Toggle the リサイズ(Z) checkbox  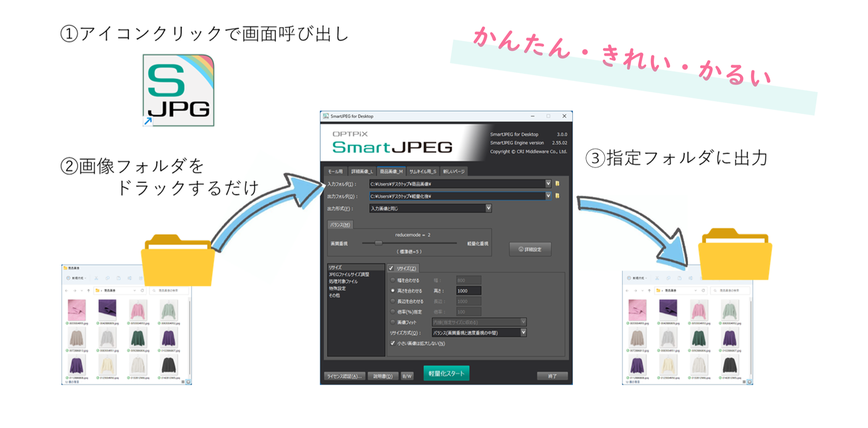click(x=391, y=268)
